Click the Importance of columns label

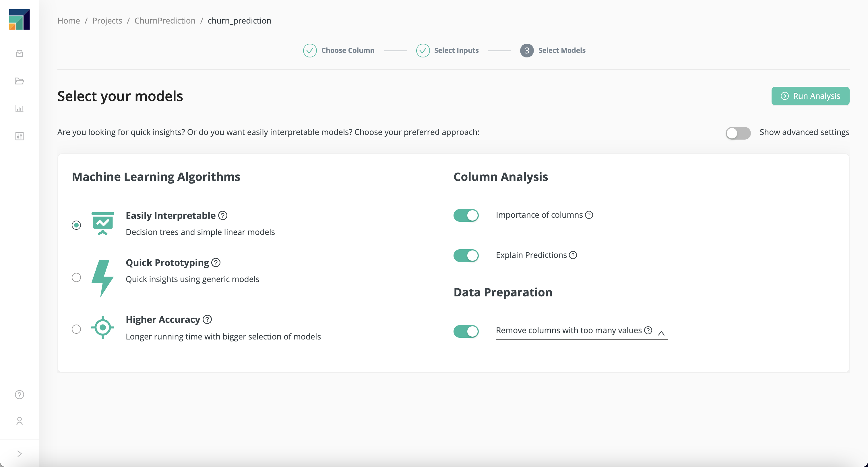click(x=539, y=215)
